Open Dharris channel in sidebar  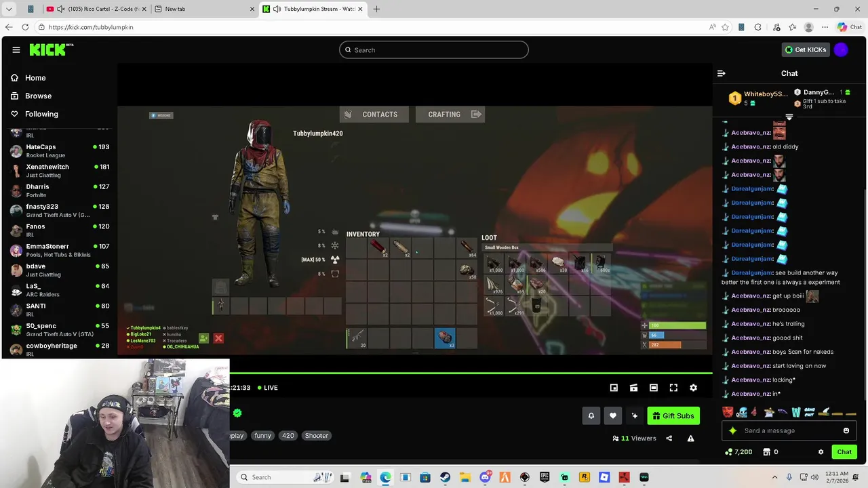[60, 190]
